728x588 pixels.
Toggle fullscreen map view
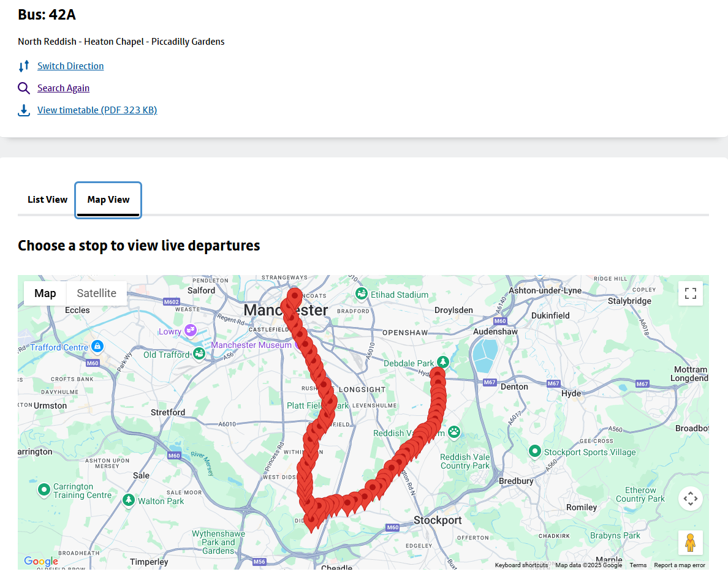(x=691, y=293)
